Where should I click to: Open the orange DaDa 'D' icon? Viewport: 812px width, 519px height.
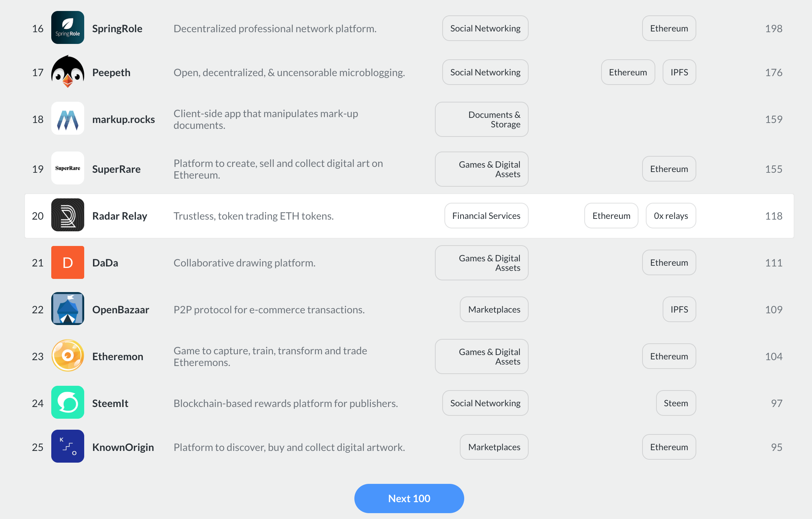click(68, 262)
